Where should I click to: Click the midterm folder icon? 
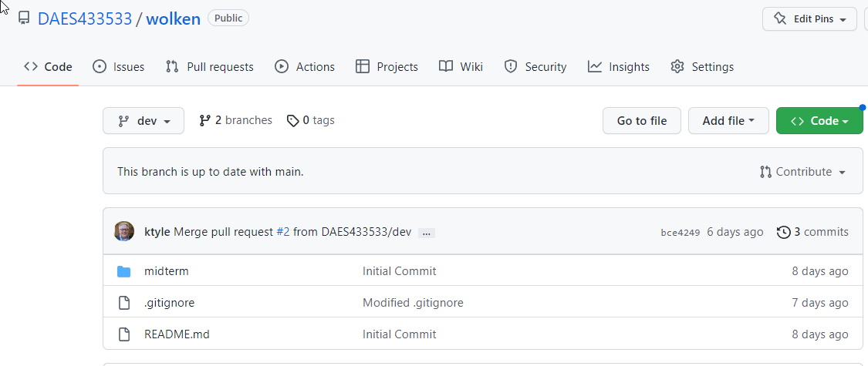(124, 271)
